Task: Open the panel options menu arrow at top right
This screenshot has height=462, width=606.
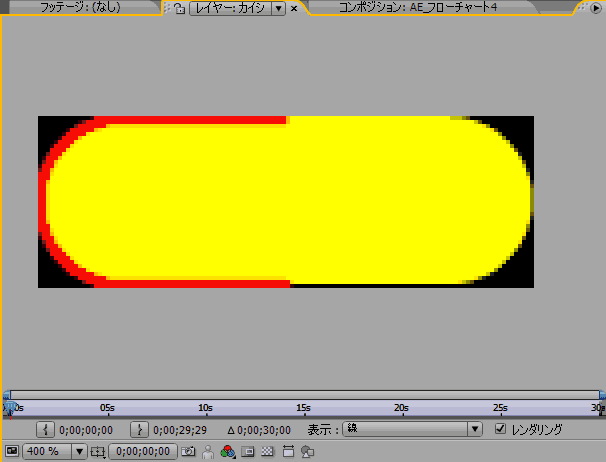Action: [596, 8]
